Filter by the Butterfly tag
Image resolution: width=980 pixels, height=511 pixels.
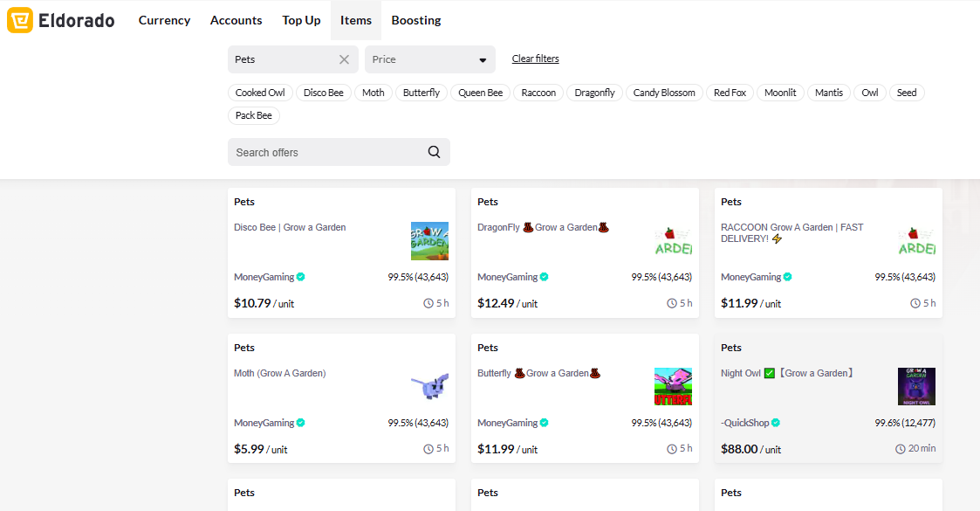pos(421,93)
